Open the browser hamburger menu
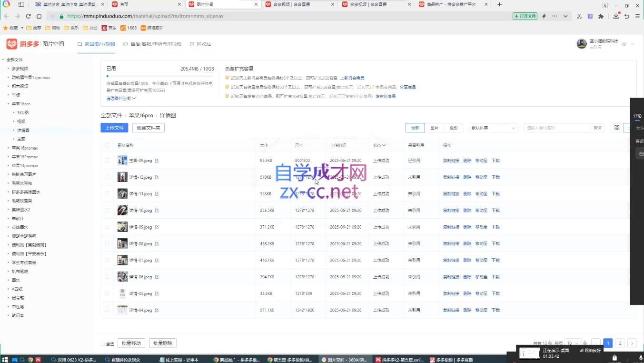This screenshot has width=644, height=363. [x=638, y=16]
